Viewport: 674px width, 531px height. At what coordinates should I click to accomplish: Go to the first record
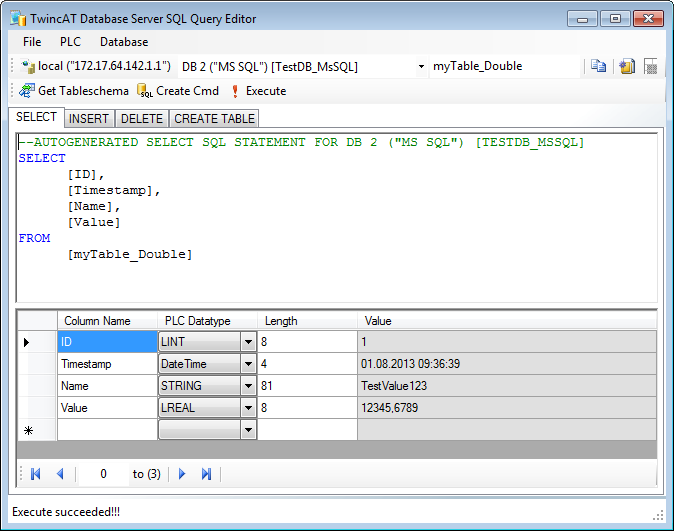click(36, 474)
